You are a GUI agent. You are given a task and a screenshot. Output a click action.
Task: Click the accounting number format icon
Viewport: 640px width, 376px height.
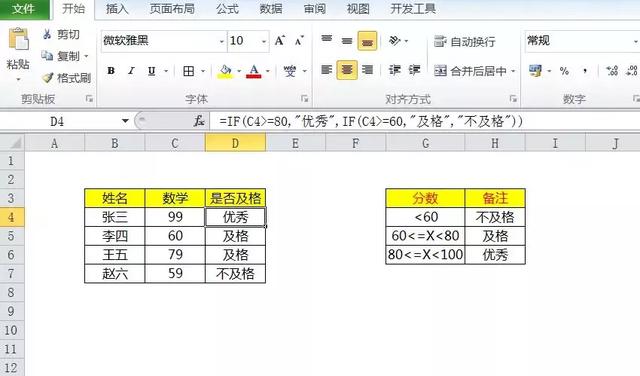(535, 71)
